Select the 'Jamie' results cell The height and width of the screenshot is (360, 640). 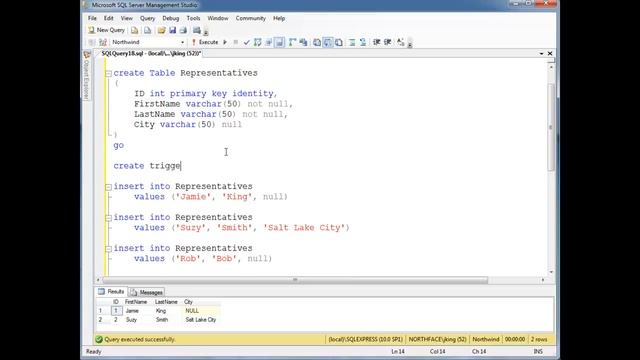coord(138,311)
